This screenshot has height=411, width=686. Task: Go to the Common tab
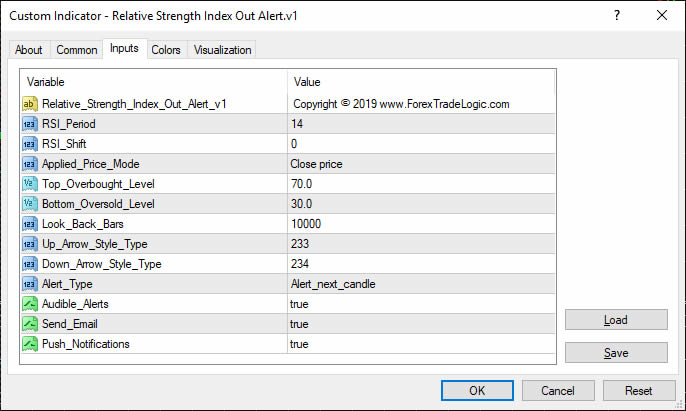point(77,50)
